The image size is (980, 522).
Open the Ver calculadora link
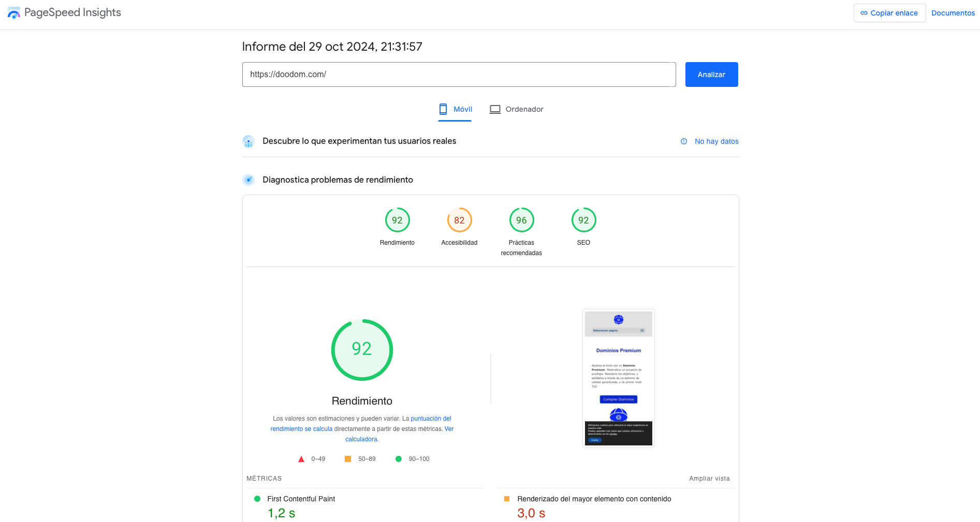(x=400, y=434)
